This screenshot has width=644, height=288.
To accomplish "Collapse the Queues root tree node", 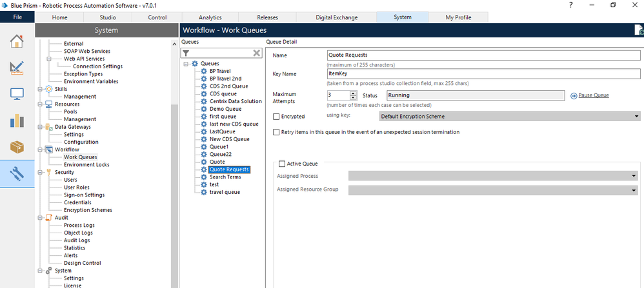I will point(186,64).
